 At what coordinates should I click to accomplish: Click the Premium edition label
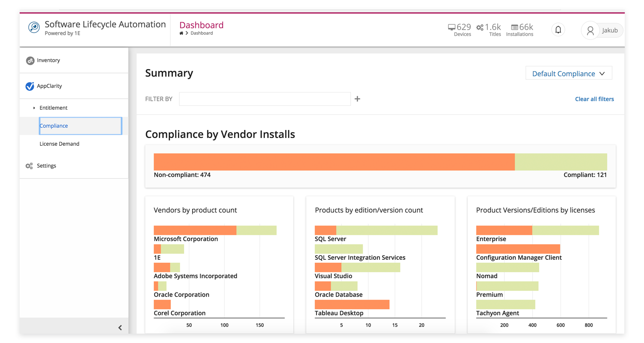(x=489, y=295)
